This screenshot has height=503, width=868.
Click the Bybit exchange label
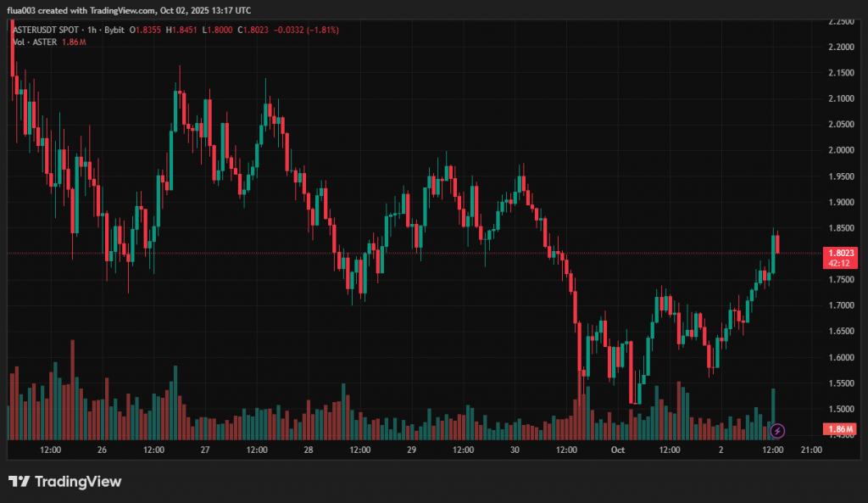pos(114,30)
